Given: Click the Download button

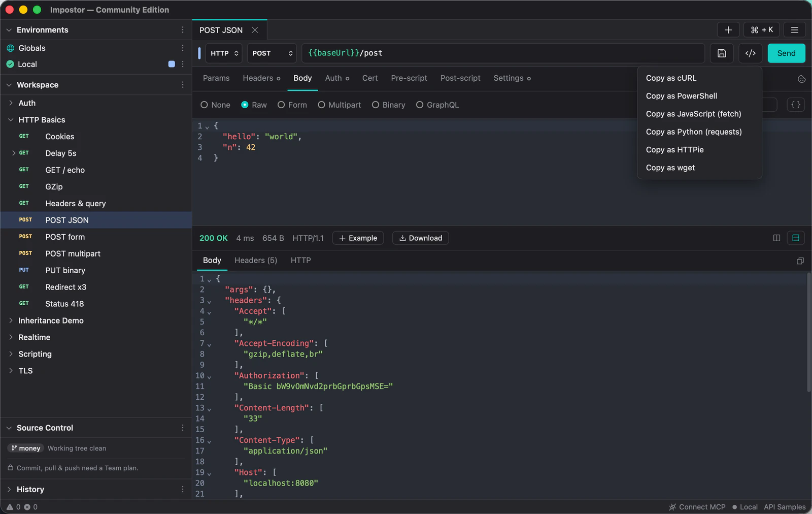Looking at the screenshot, I should tap(421, 238).
